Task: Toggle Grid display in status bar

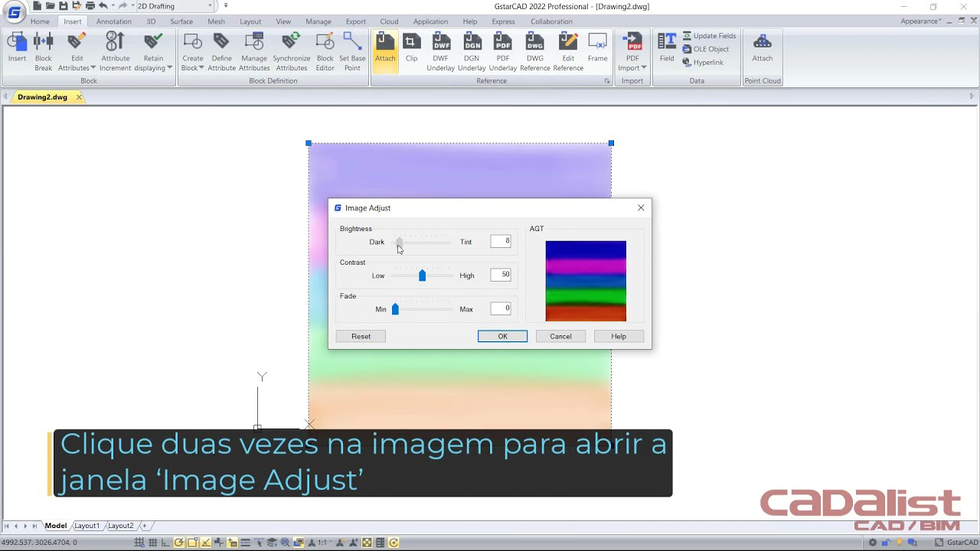Action: [153, 543]
